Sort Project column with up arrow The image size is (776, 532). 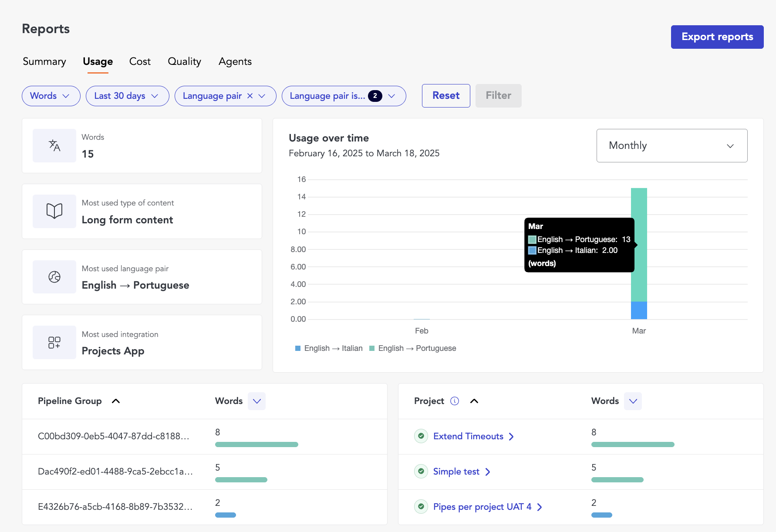(x=474, y=401)
